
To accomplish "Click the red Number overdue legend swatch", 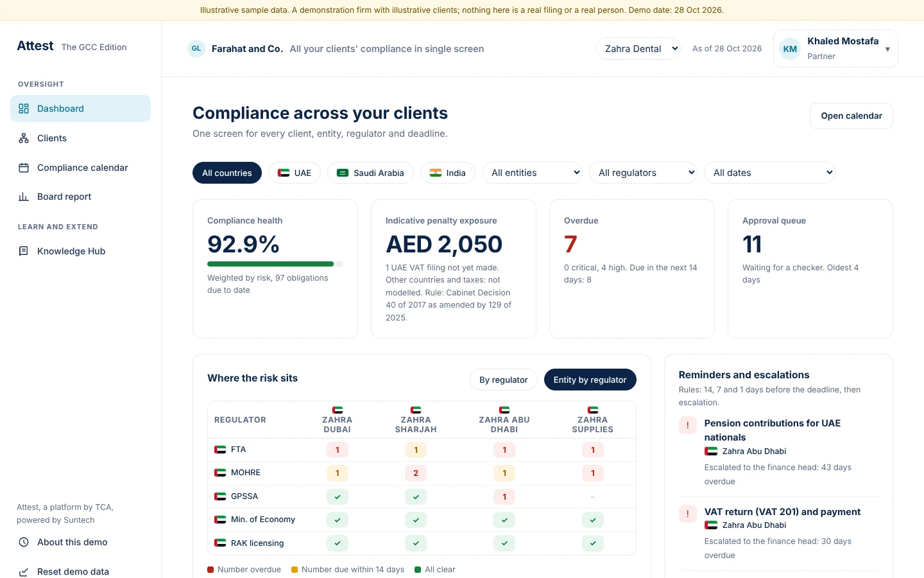I will 210,570.
